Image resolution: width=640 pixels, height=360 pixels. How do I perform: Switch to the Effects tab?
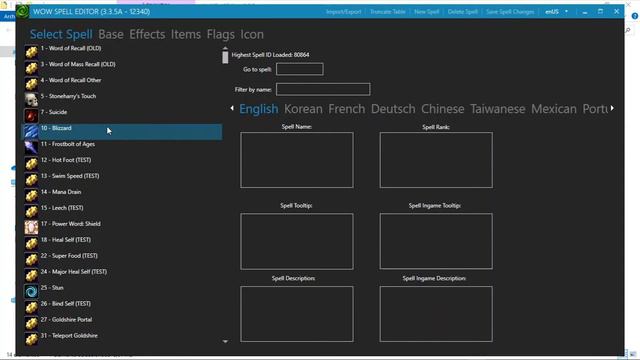147,34
